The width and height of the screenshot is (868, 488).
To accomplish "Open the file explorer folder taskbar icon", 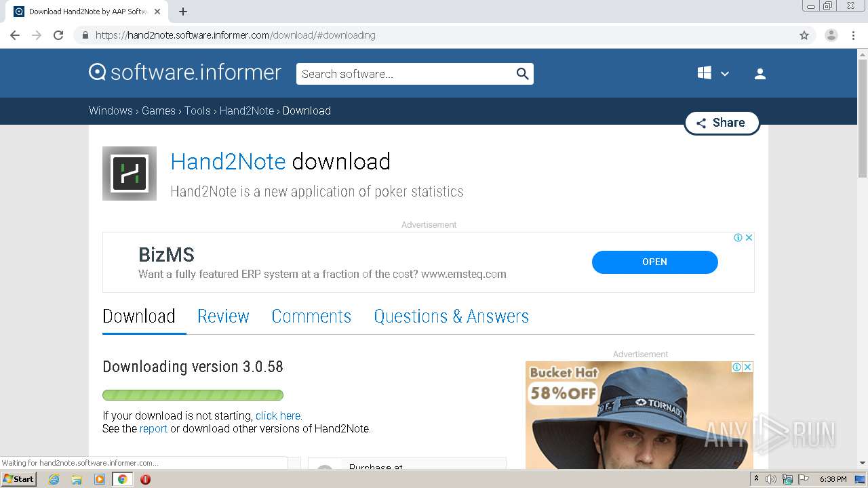I will tap(77, 479).
